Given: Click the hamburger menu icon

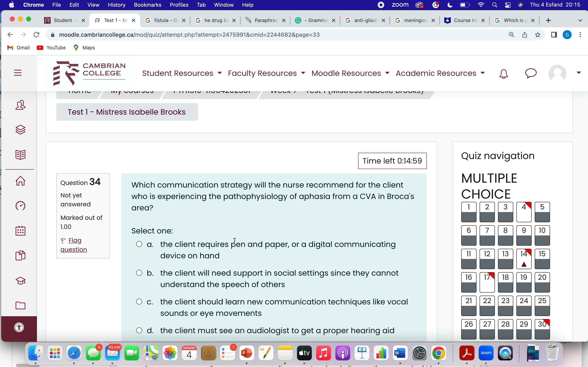Looking at the screenshot, I should (x=18, y=73).
